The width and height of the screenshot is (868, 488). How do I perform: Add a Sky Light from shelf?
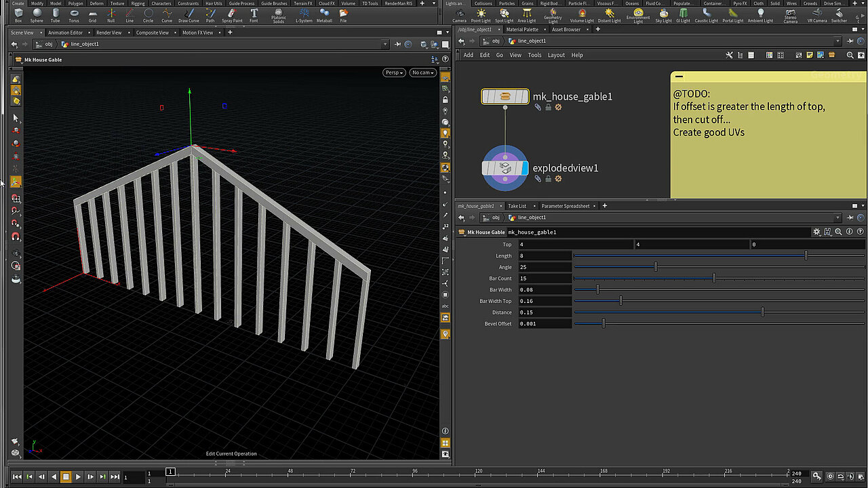point(663,15)
